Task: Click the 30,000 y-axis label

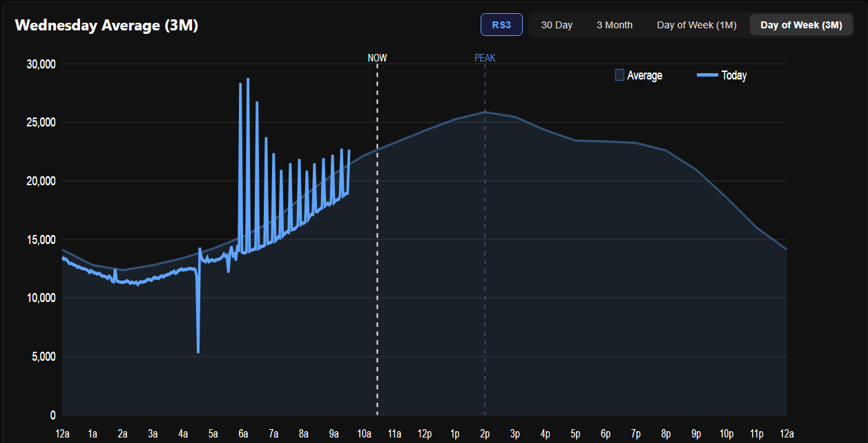Action: (41, 64)
